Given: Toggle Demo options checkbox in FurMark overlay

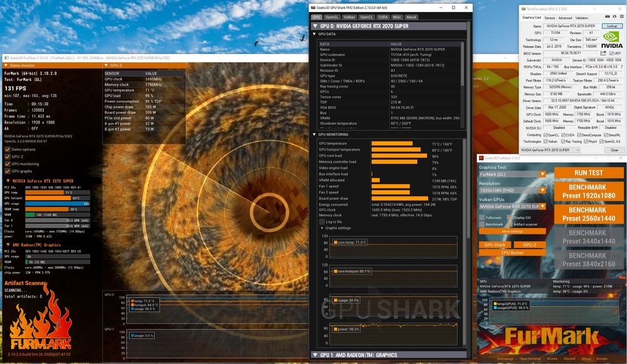Looking at the screenshot, I should coord(8,150).
